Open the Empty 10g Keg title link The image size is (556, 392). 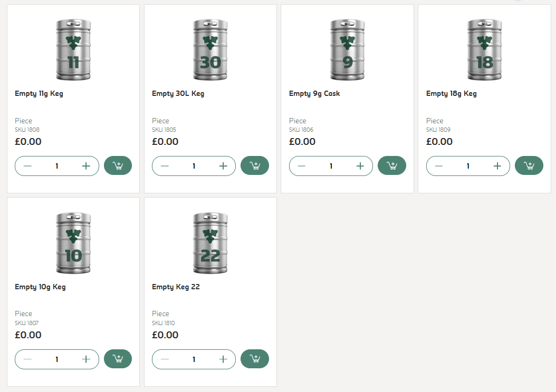click(40, 287)
